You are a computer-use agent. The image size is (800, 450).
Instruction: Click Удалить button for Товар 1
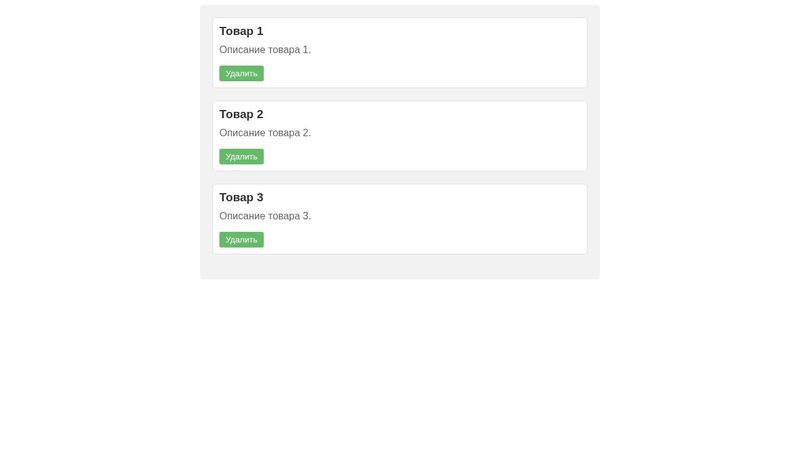pos(241,73)
